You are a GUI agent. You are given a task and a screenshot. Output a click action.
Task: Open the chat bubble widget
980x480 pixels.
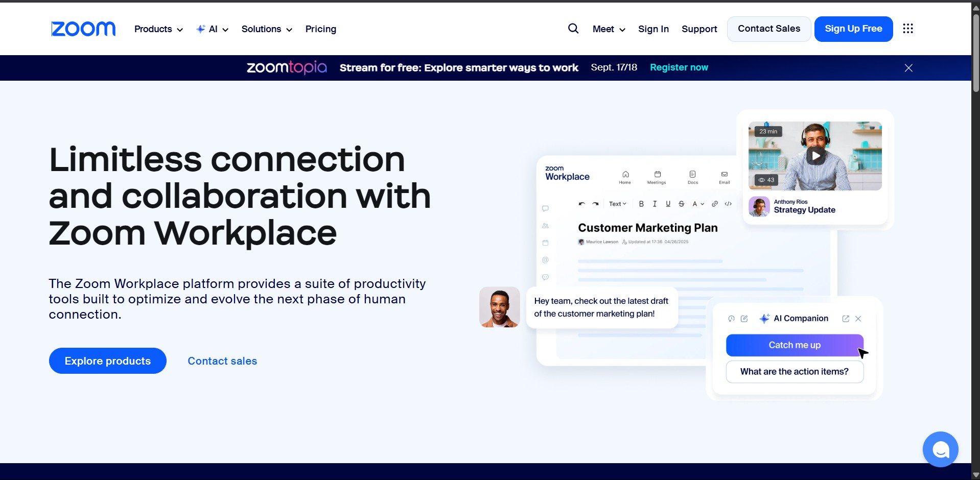click(x=940, y=449)
